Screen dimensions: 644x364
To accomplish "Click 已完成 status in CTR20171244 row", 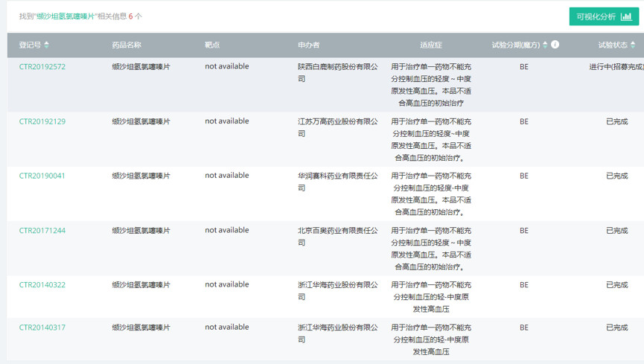I will [617, 231].
